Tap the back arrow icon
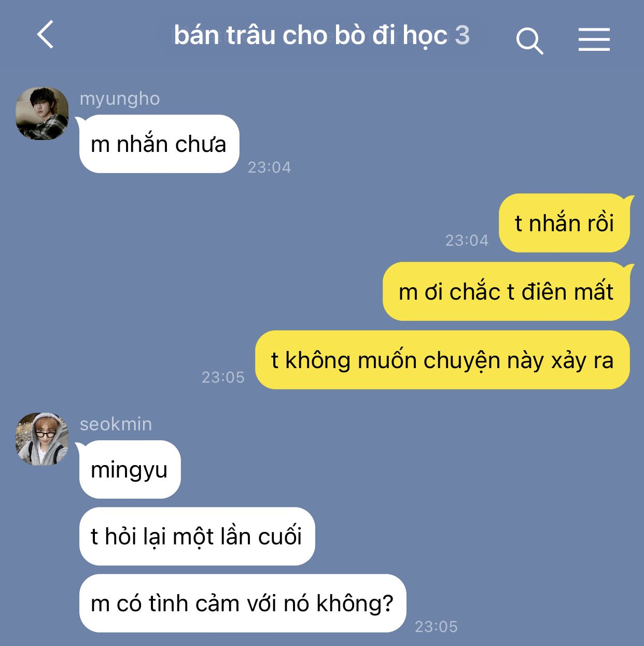The height and width of the screenshot is (646, 644). tap(46, 35)
